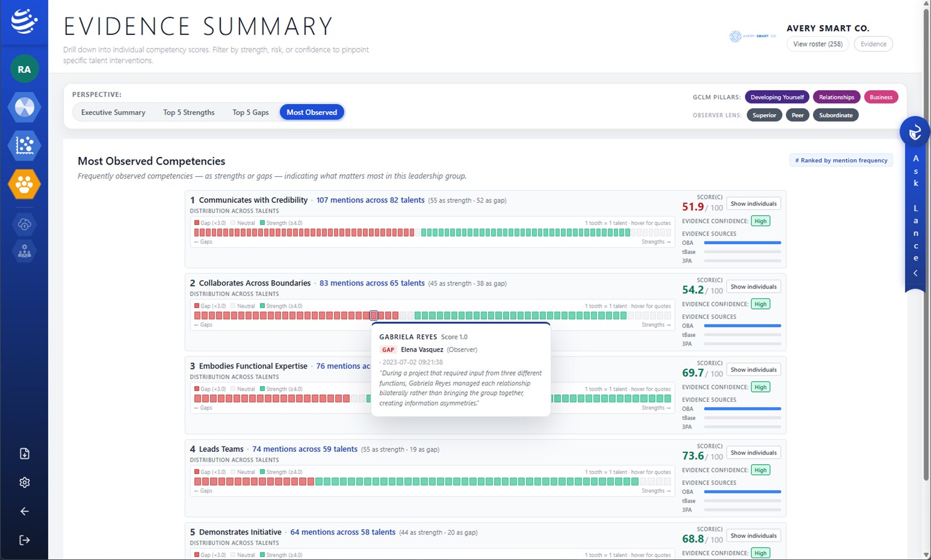Toggle Superior observer lens
Image resolution: width=931 pixels, height=560 pixels.
[x=764, y=115]
